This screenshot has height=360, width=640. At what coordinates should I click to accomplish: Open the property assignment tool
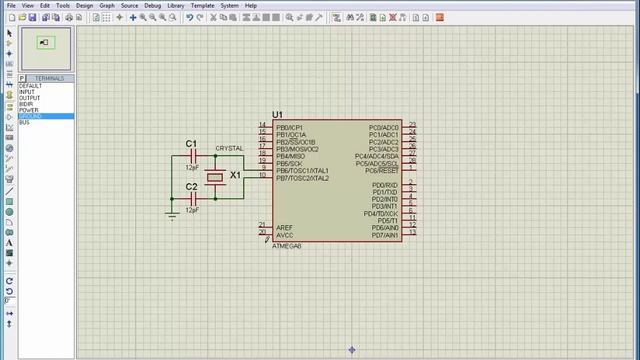pyautogui.click(x=360, y=18)
